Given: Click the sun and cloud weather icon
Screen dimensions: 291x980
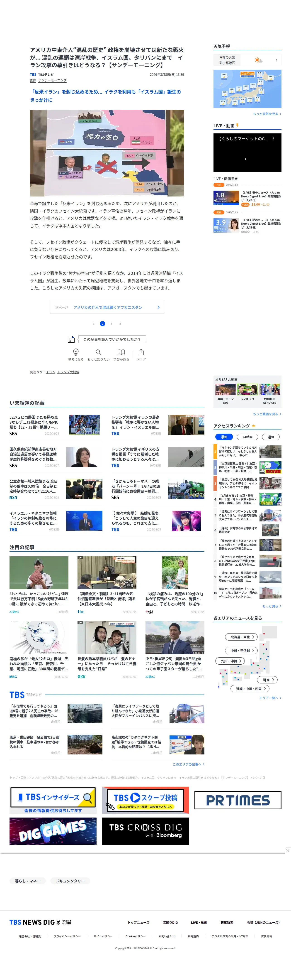Looking at the screenshot, I should [258, 60].
